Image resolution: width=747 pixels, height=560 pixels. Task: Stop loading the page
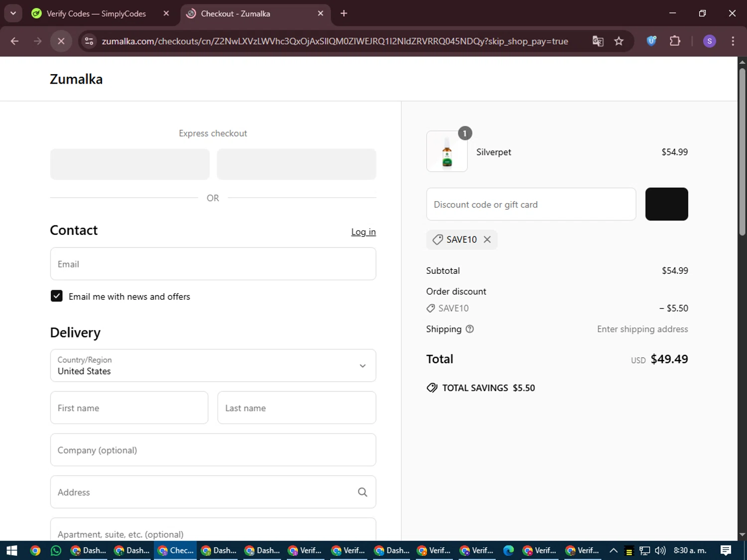[61, 41]
